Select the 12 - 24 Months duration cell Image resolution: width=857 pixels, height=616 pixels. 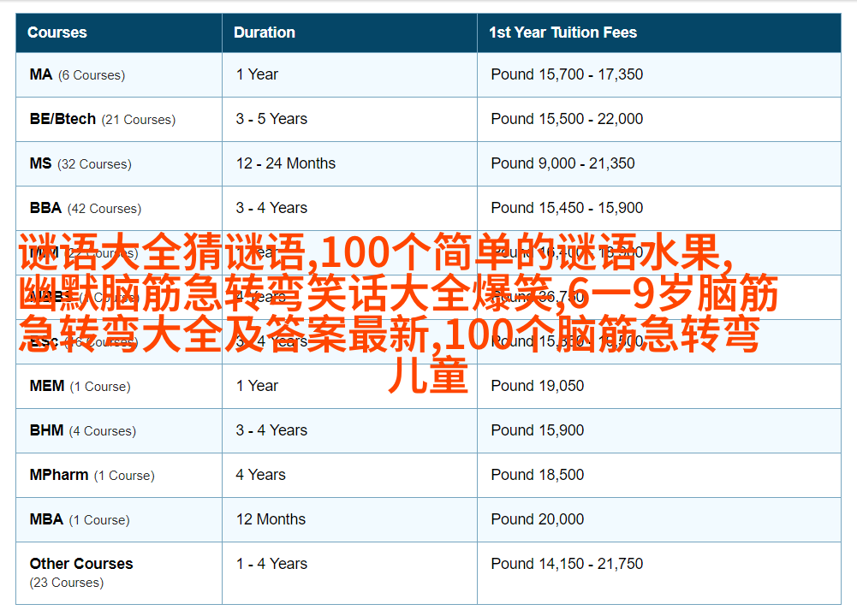pyautogui.click(x=286, y=163)
